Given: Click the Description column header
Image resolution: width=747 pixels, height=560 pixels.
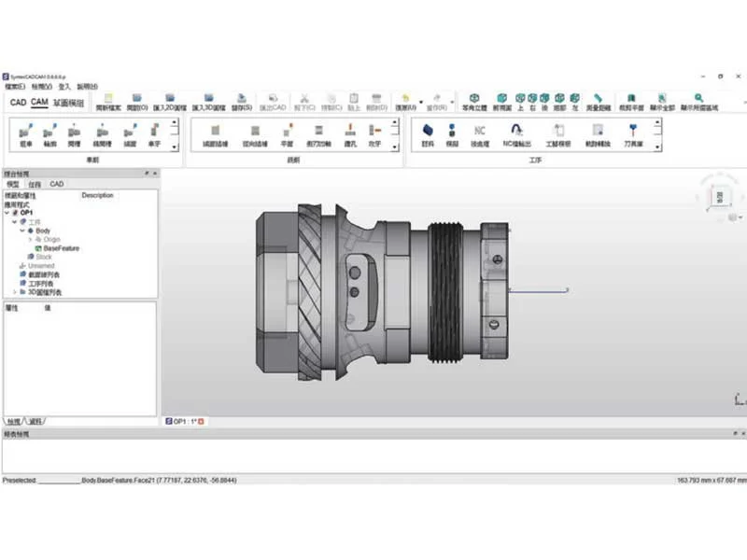Looking at the screenshot, I should 98,195.
